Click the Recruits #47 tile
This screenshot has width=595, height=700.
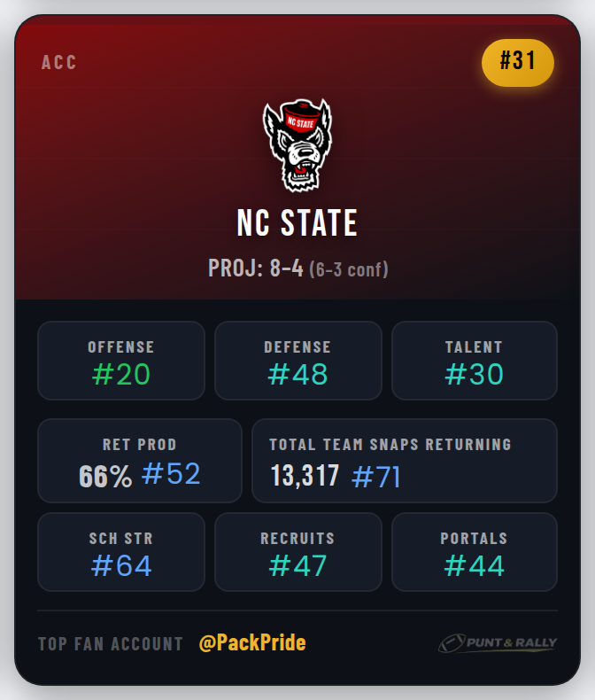(x=298, y=552)
